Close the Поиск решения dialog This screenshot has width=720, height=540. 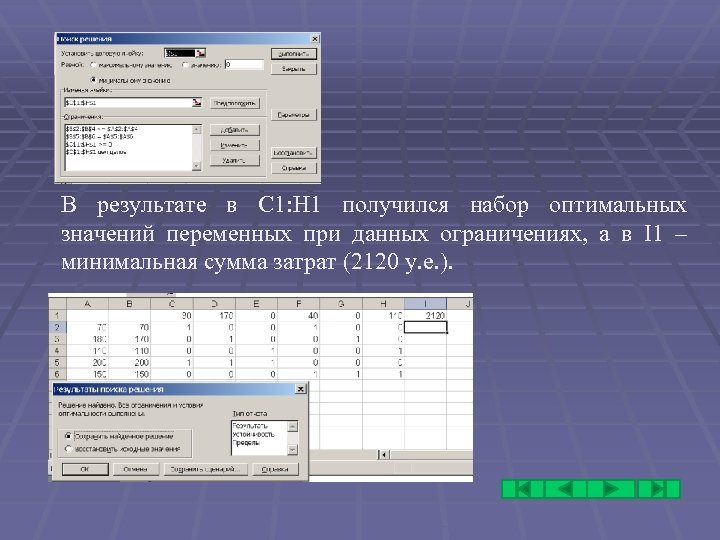[315, 39]
